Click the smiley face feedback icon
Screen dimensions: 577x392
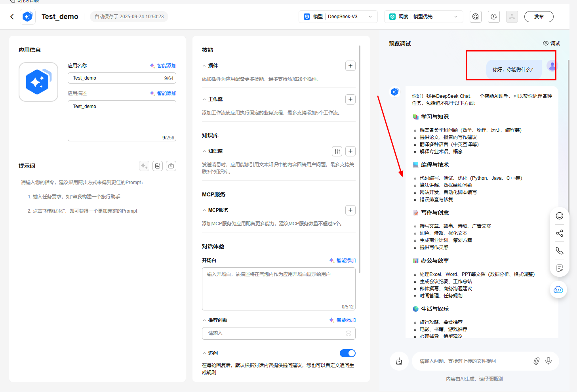pos(559,216)
